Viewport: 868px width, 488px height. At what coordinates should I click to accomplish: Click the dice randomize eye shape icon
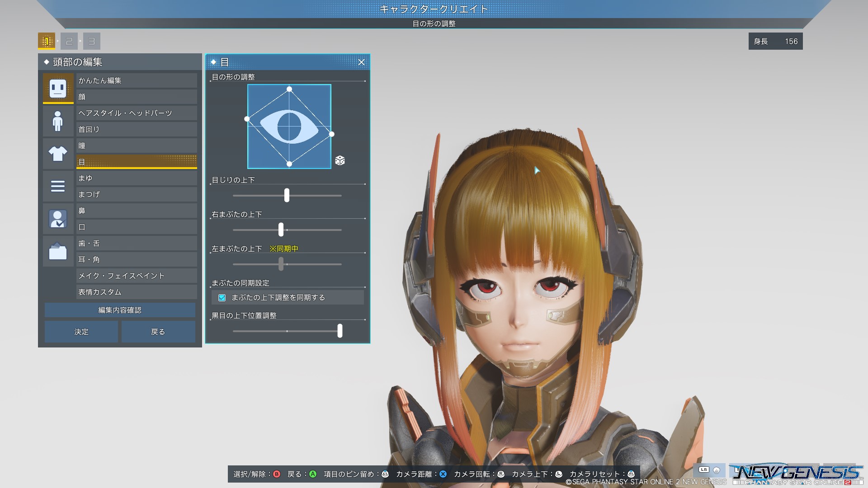[340, 160]
